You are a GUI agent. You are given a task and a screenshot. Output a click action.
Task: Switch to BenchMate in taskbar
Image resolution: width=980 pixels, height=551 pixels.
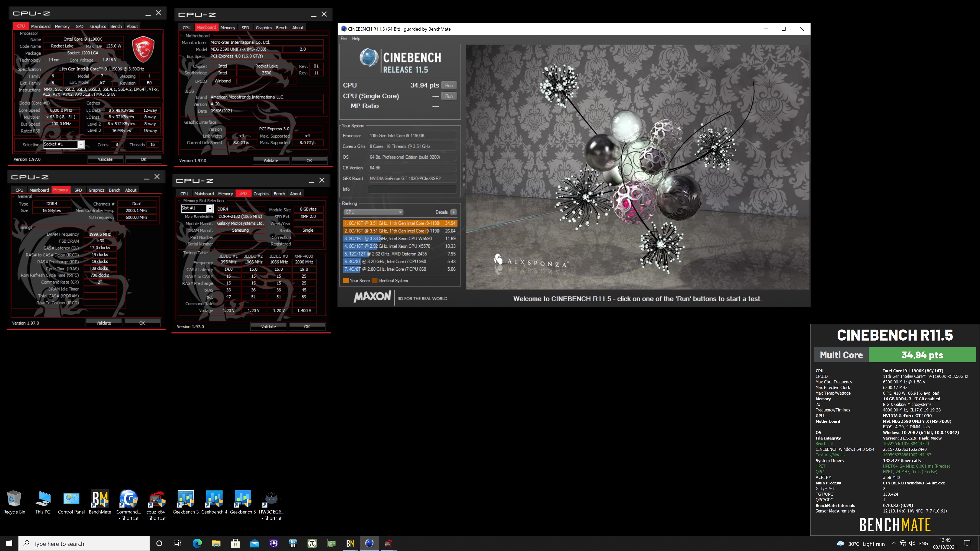pos(350,543)
